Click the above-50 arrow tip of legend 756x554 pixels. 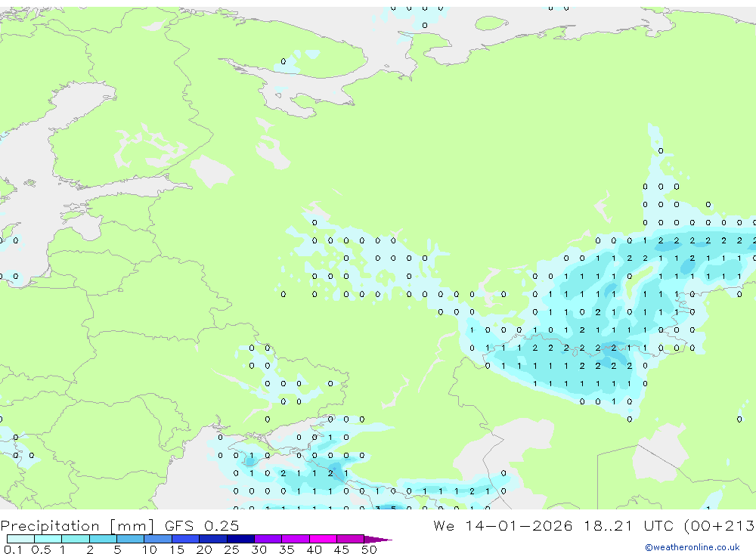[x=378, y=539]
